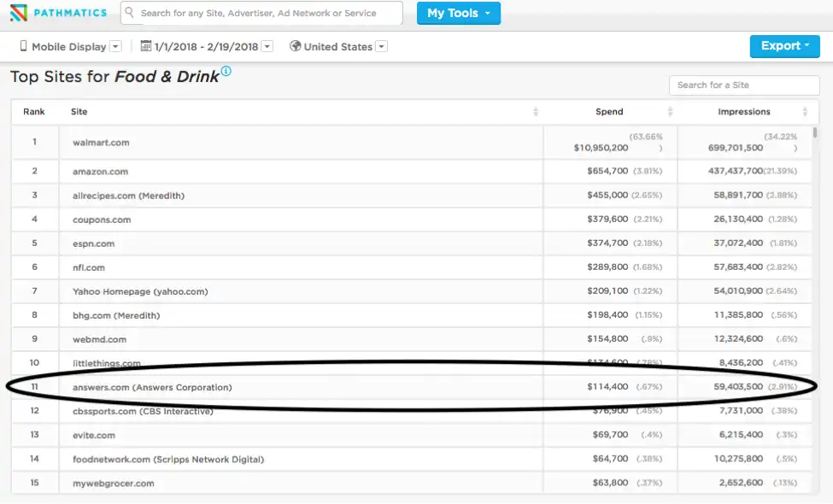Screen dimensions: 833x504
Task: Open the answers.com site row link
Action: point(152,387)
